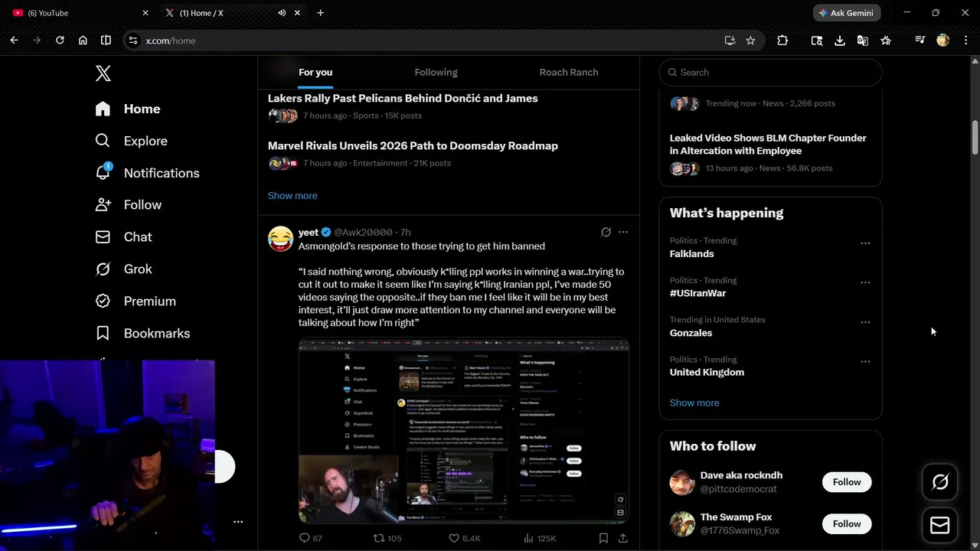Click Grok explain icon on yeet's post
980x551 pixels.
point(606,232)
